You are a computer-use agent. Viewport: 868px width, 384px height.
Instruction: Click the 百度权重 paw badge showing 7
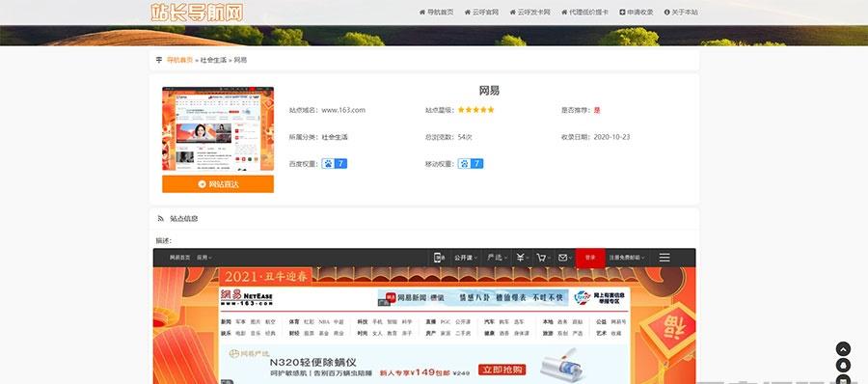(x=335, y=163)
